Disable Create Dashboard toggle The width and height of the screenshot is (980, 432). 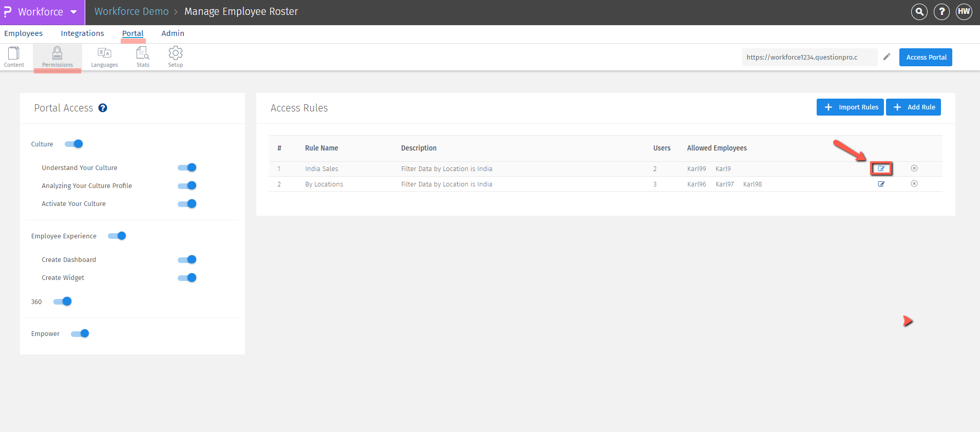[187, 259]
